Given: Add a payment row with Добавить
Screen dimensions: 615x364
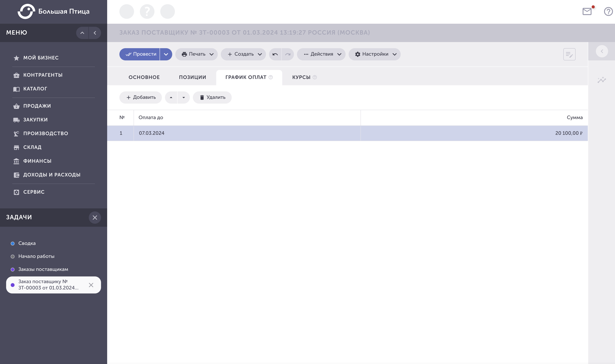Looking at the screenshot, I should point(141,98).
